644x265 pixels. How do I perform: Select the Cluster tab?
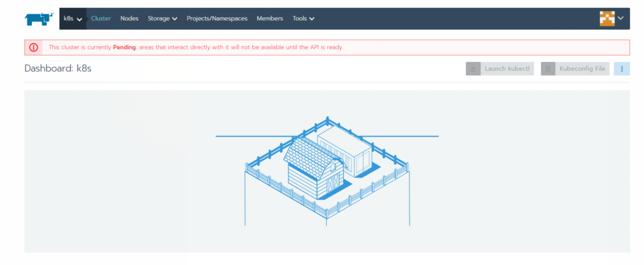[101, 18]
